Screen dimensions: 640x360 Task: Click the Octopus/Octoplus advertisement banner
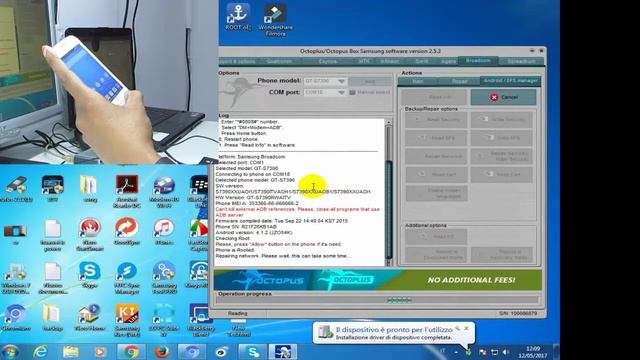[x=378, y=280]
